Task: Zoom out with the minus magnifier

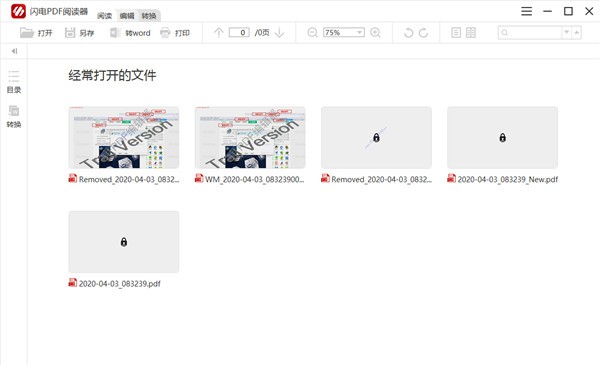Action: (312, 33)
